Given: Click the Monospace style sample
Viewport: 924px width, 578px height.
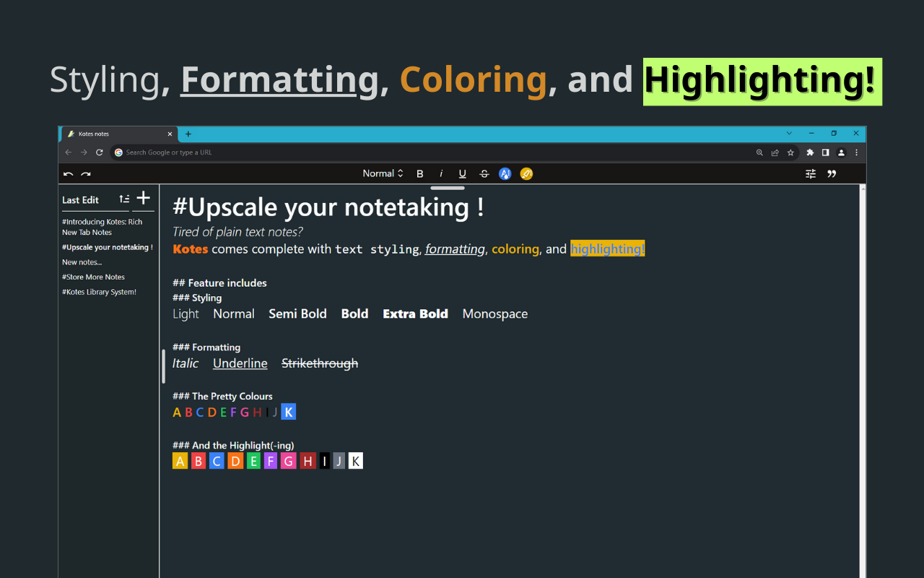Looking at the screenshot, I should pos(495,314).
